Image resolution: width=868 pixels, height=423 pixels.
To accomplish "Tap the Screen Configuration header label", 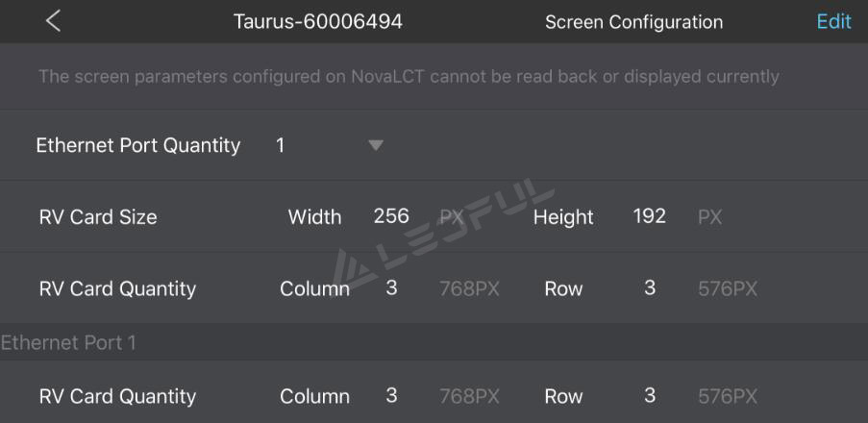I will point(633,22).
